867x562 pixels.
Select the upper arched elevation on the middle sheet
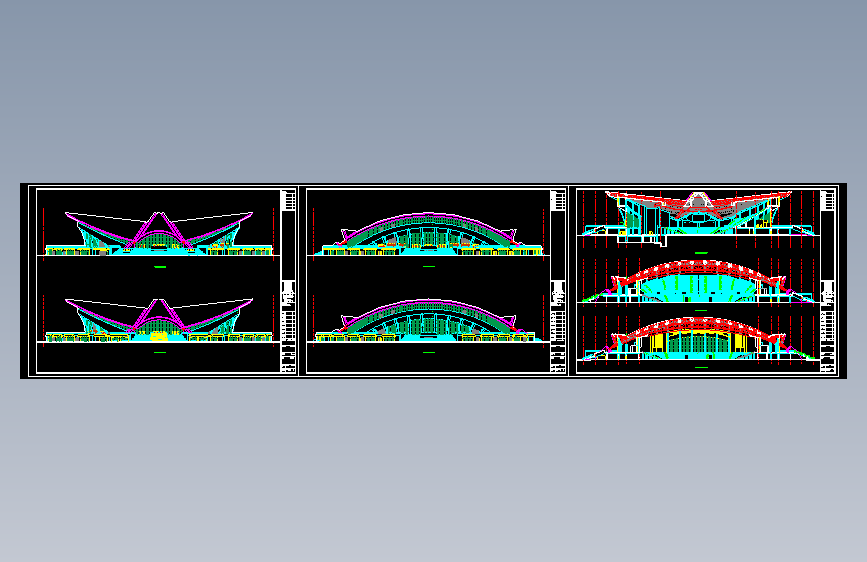429,234
